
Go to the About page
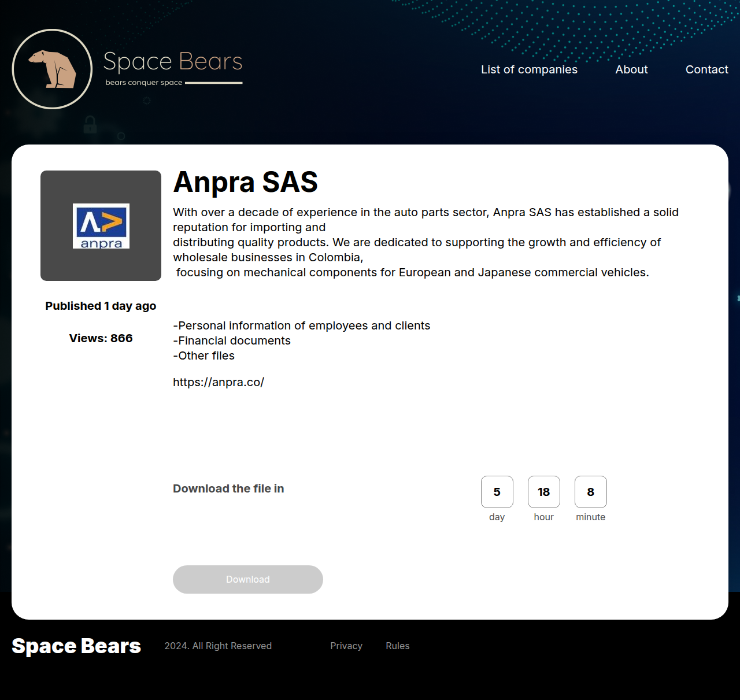pyautogui.click(x=631, y=69)
